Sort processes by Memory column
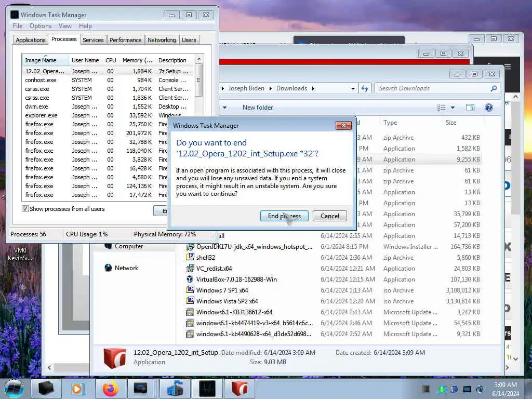The width and height of the screenshot is (532, 399). [x=137, y=60]
